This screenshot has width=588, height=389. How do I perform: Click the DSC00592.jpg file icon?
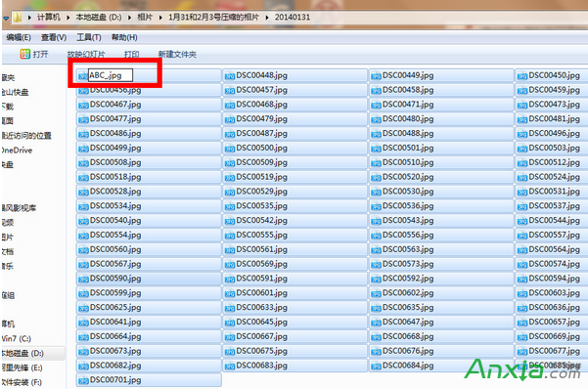[x=376, y=280]
